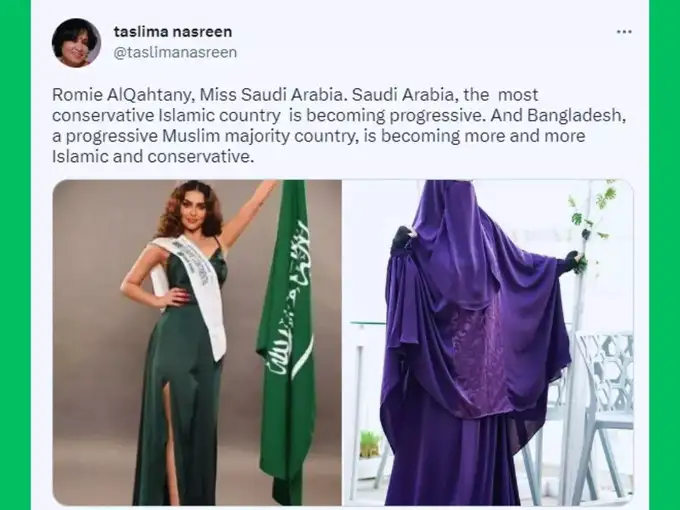Click the green border on left side
This screenshot has width=680, height=510.
pyautogui.click(x=15, y=255)
